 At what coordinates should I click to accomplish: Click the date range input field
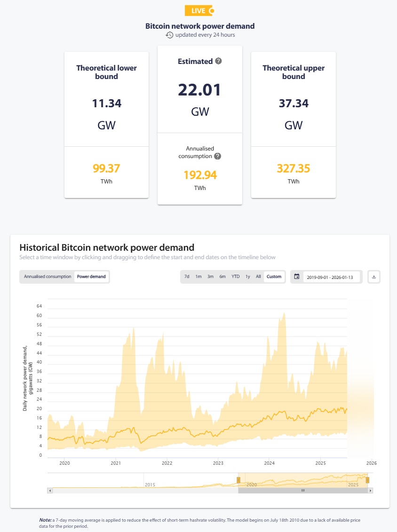[333, 277]
